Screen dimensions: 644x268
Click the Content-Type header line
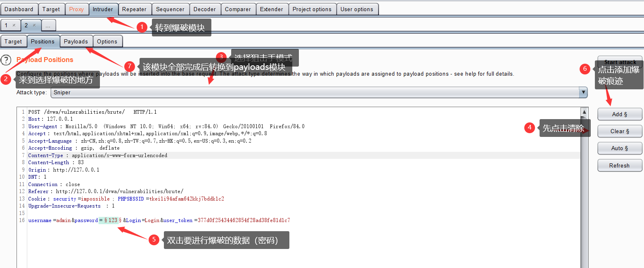pyautogui.click(x=98, y=156)
